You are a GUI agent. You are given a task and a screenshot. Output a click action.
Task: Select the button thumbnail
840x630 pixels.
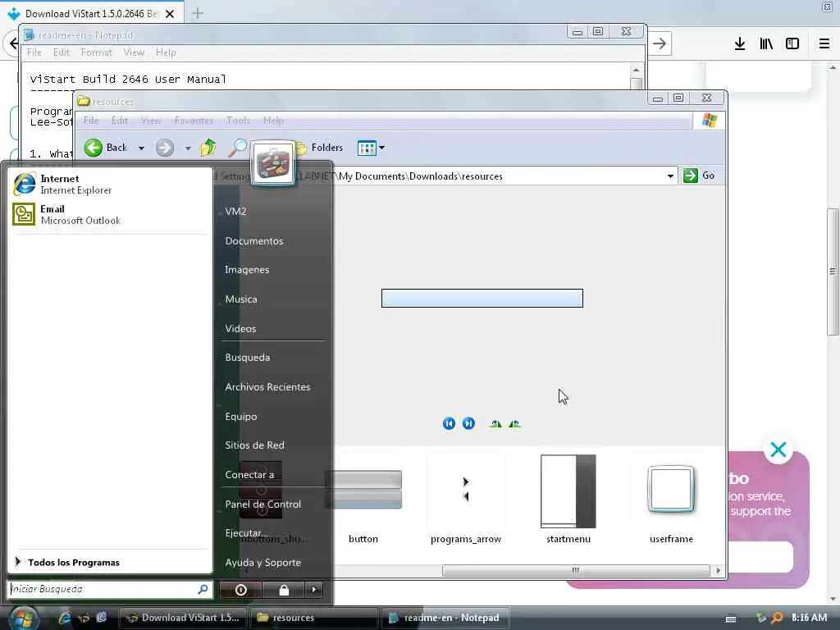(363, 499)
